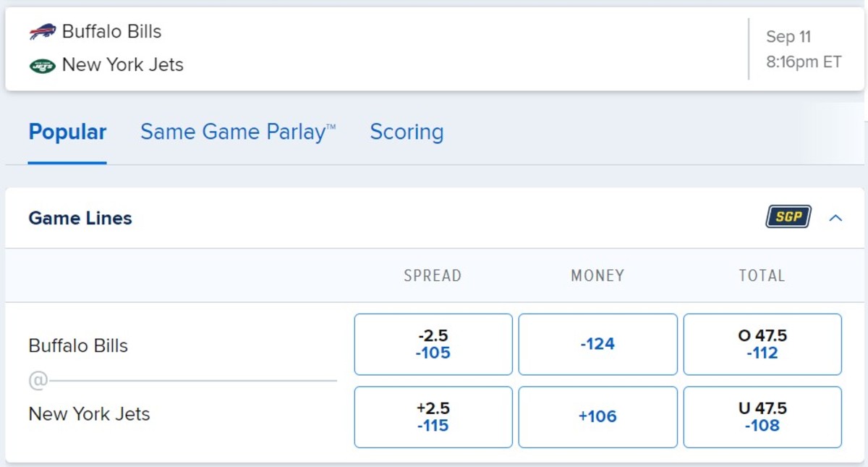Select the Scoring tab

click(407, 132)
